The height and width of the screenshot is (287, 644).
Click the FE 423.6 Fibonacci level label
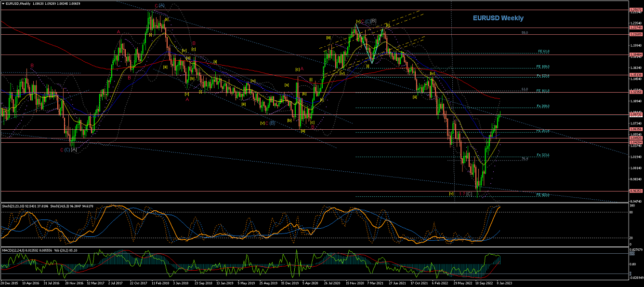coord(543,194)
